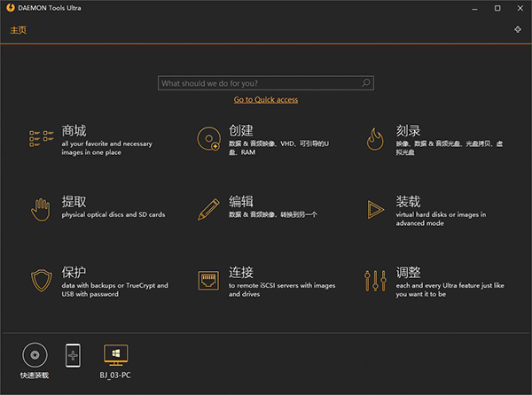Open the 提取 heading
Viewport: 532px width, 395px height.
pyautogui.click(x=74, y=202)
